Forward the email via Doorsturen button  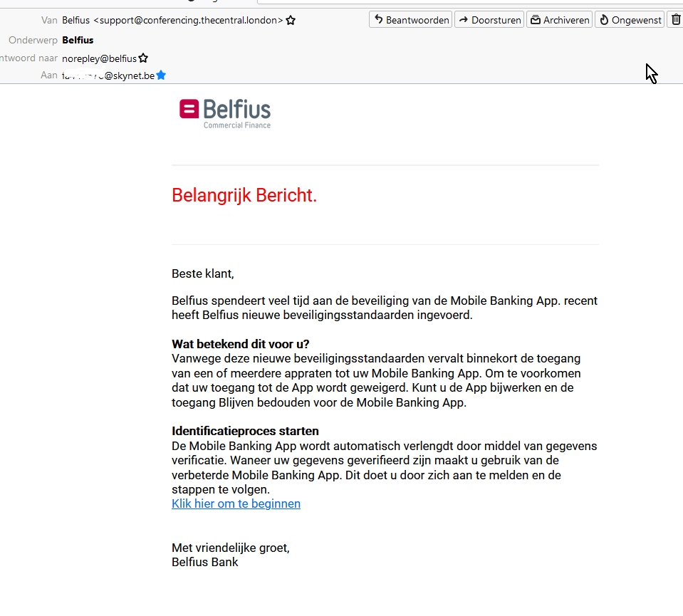pos(489,19)
